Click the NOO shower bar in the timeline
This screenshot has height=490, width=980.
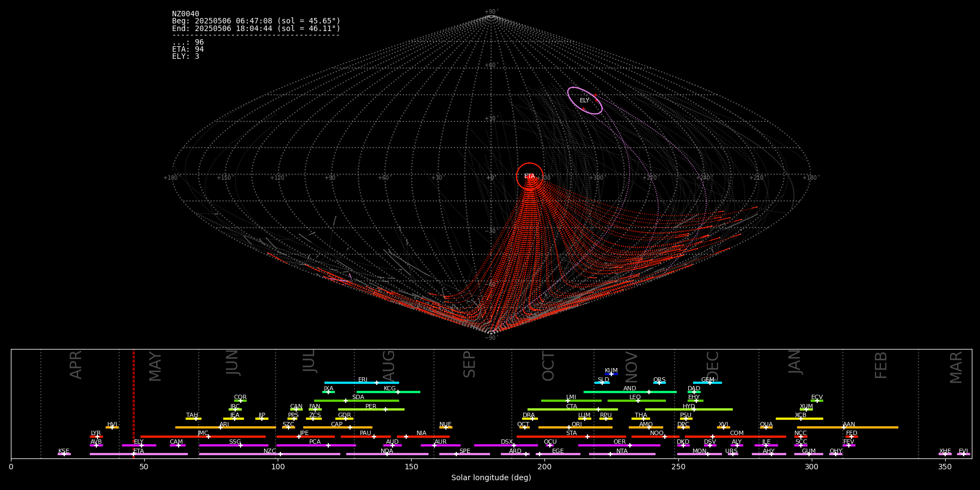[x=656, y=436]
